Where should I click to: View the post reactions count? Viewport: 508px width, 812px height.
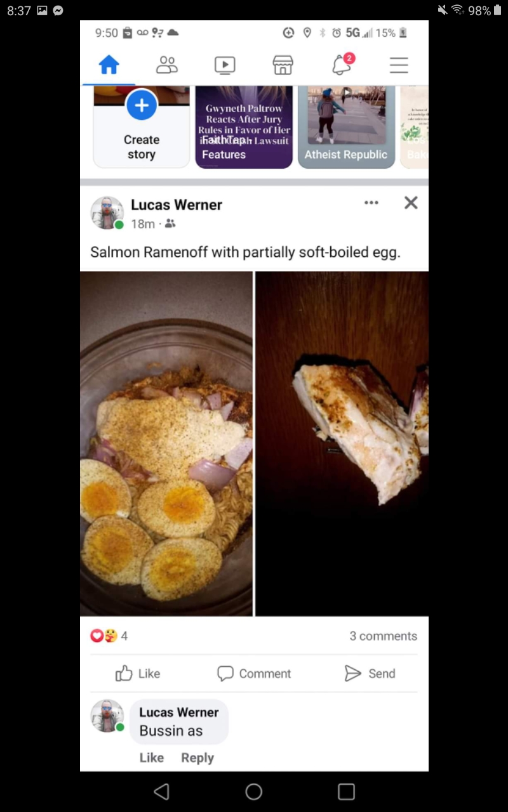click(109, 636)
